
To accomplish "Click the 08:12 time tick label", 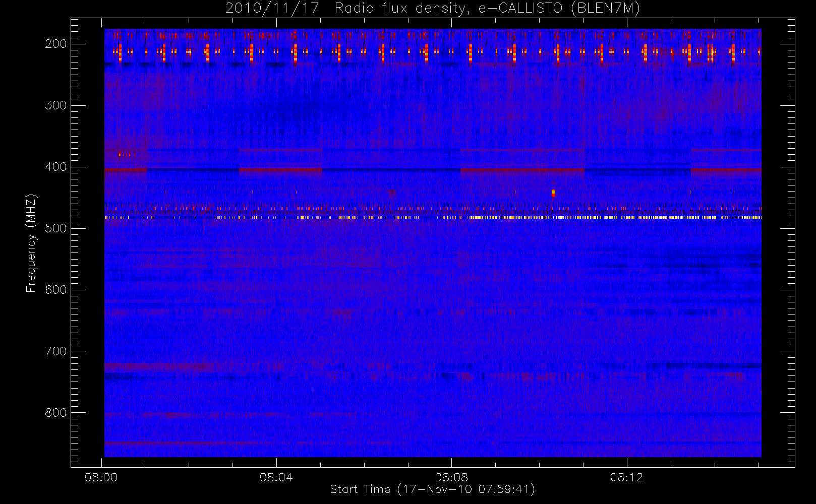I will [626, 477].
